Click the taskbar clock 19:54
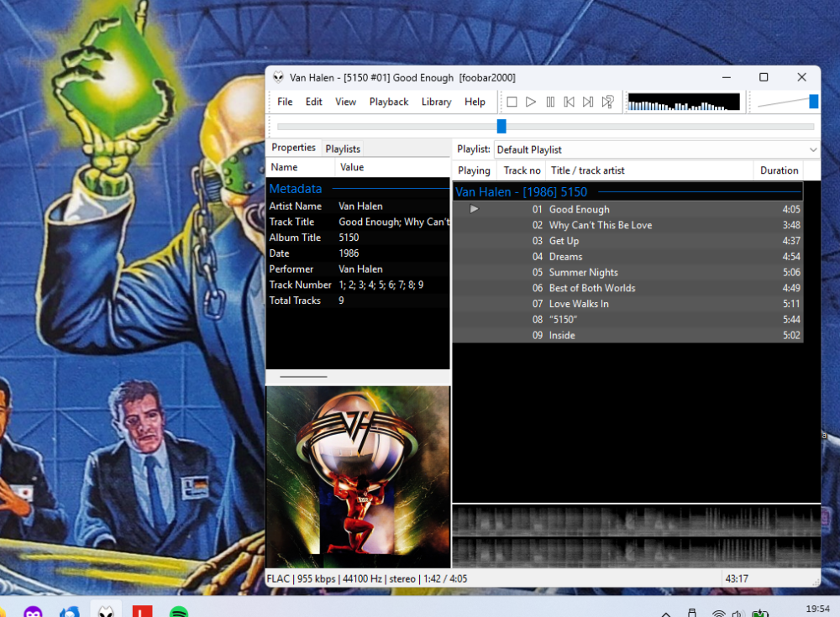This screenshot has height=617, width=840. point(817,609)
